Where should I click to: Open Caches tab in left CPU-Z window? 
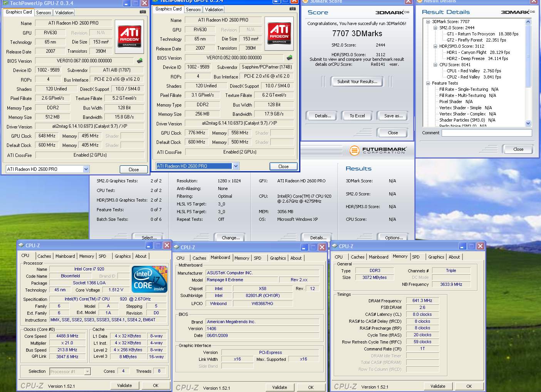coord(44,256)
